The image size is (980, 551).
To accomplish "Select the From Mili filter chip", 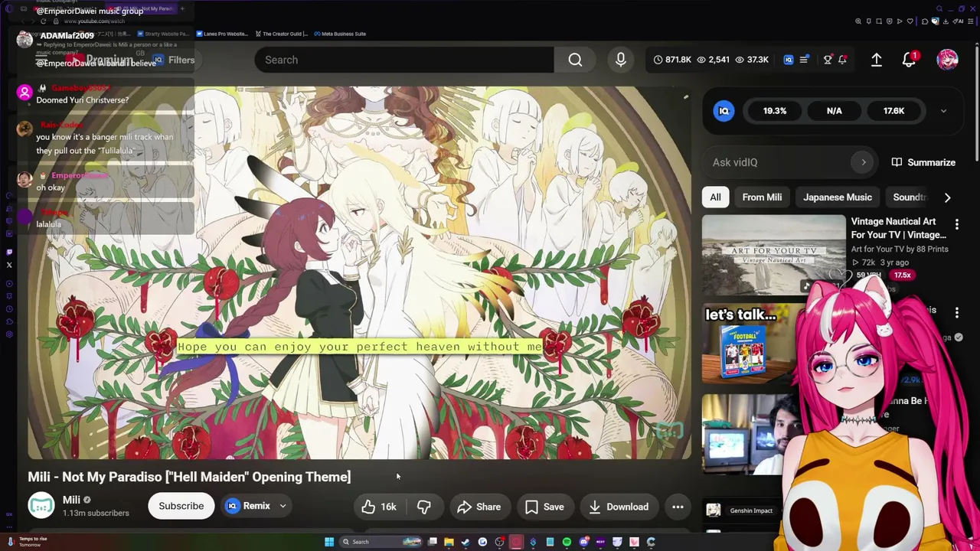I will (x=762, y=197).
